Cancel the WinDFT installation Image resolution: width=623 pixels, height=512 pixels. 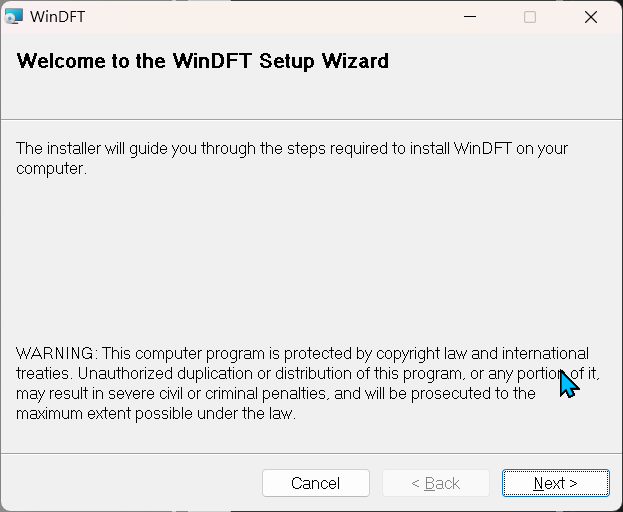click(316, 483)
